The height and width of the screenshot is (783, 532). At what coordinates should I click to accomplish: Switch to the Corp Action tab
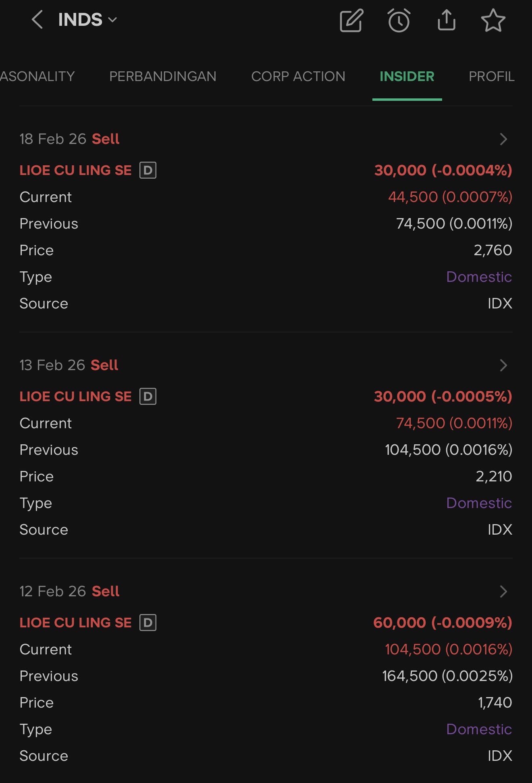click(x=298, y=76)
